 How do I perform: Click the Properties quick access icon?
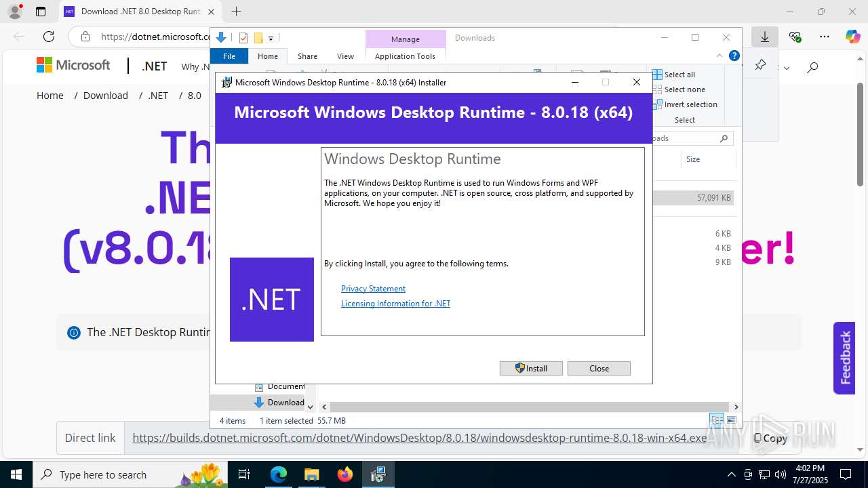click(x=243, y=38)
